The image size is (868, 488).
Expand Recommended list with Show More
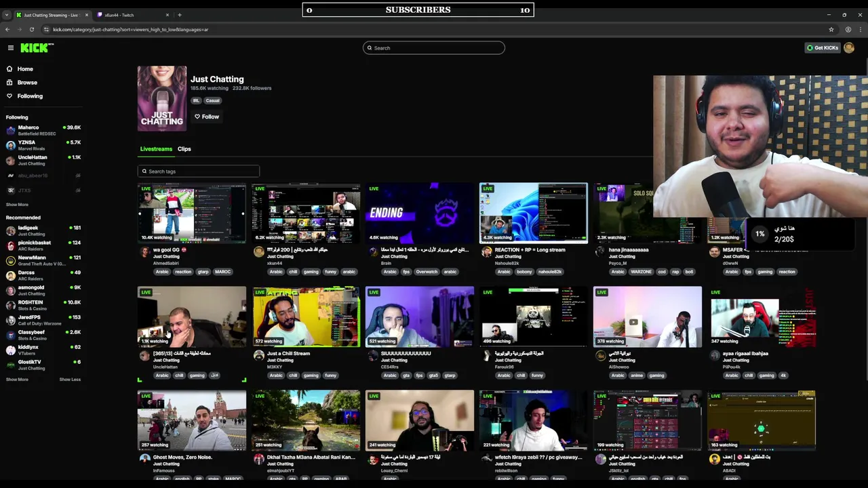(x=17, y=380)
